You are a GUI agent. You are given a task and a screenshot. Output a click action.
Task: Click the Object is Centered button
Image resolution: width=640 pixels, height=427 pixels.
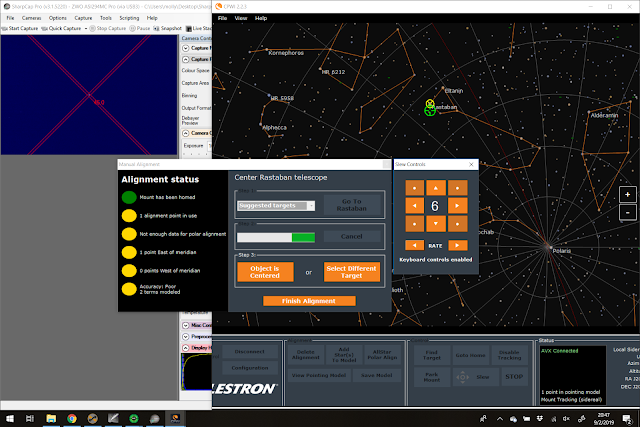coord(265,272)
